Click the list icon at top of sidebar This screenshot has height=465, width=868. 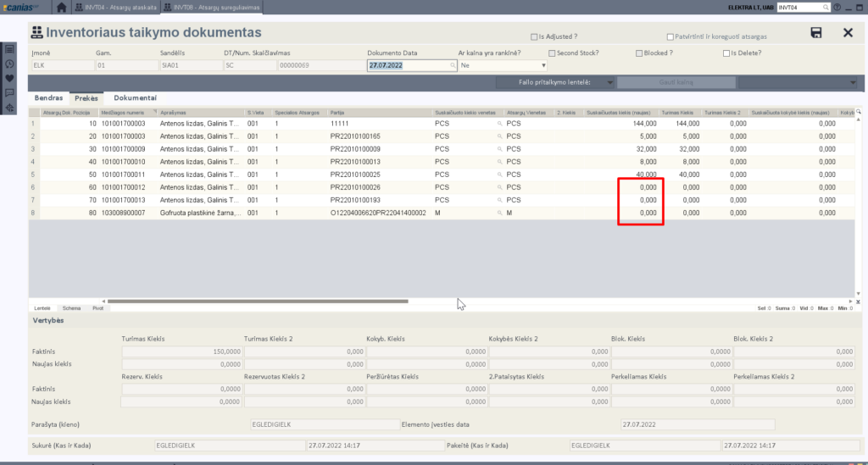tap(9, 49)
